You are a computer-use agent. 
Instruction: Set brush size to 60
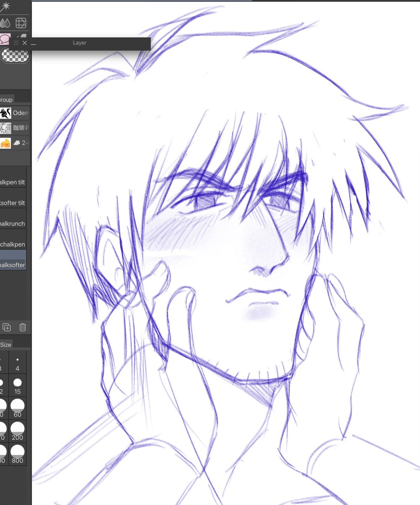point(17,408)
